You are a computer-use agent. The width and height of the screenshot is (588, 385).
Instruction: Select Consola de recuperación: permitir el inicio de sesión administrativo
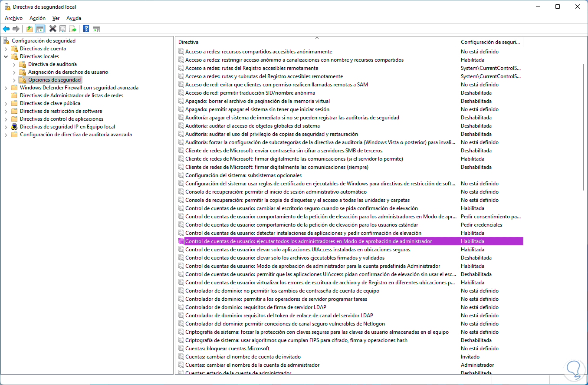tap(276, 192)
